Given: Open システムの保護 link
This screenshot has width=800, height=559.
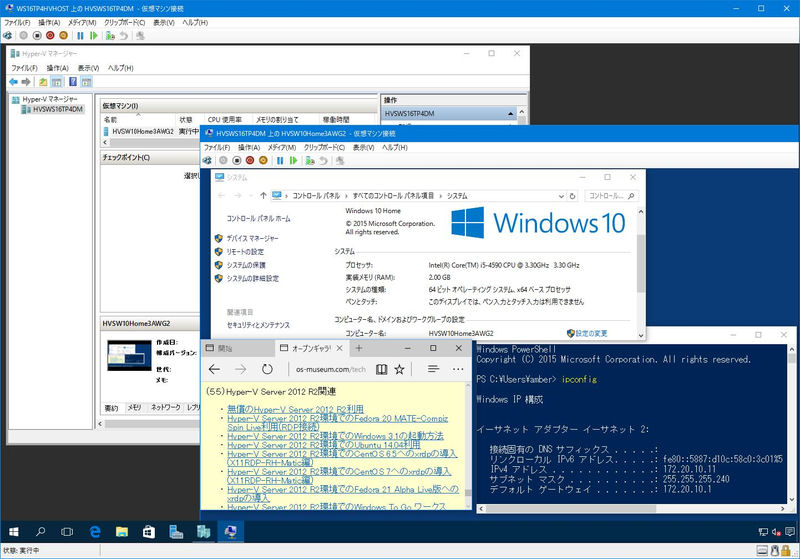Looking at the screenshot, I should 246,265.
